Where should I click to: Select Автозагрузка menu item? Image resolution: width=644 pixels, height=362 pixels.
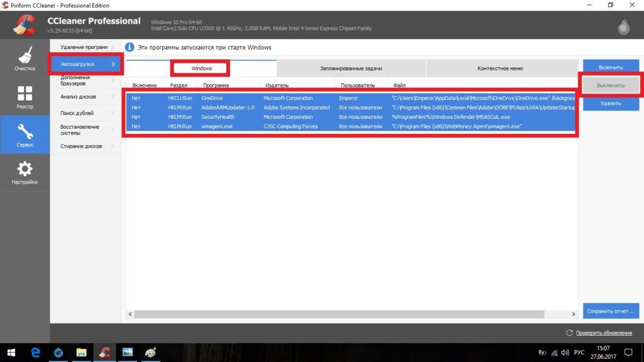[86, 64]
